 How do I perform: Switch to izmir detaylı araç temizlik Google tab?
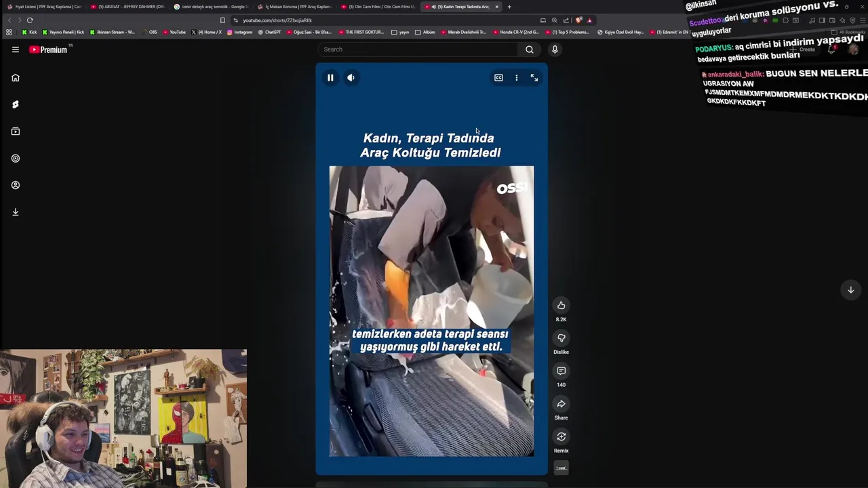click(x=210, y=7)
